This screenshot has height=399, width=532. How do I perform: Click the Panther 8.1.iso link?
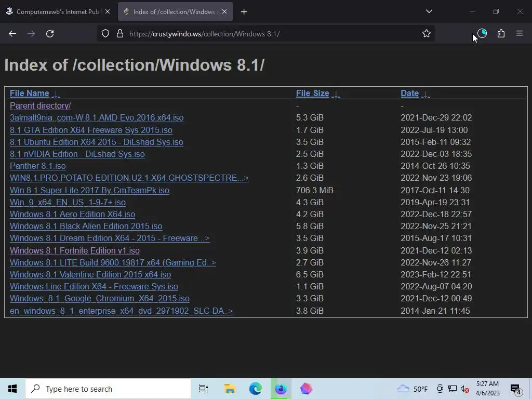37,166
